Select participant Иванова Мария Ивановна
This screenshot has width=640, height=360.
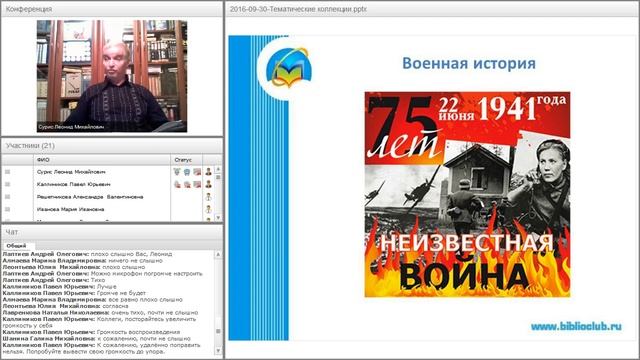click(70, 209)
